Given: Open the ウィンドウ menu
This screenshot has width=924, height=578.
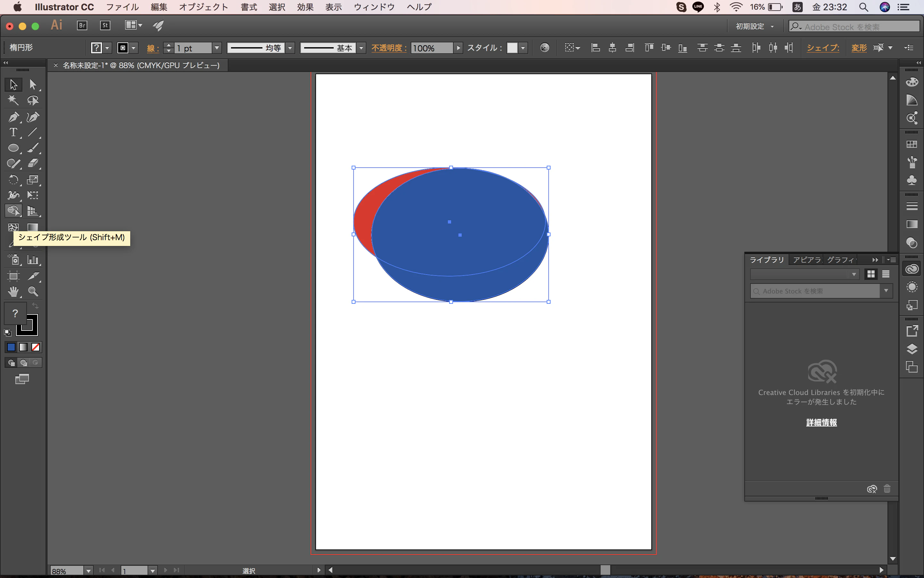Looking at the screenshot, I should (x=374, y=7).
